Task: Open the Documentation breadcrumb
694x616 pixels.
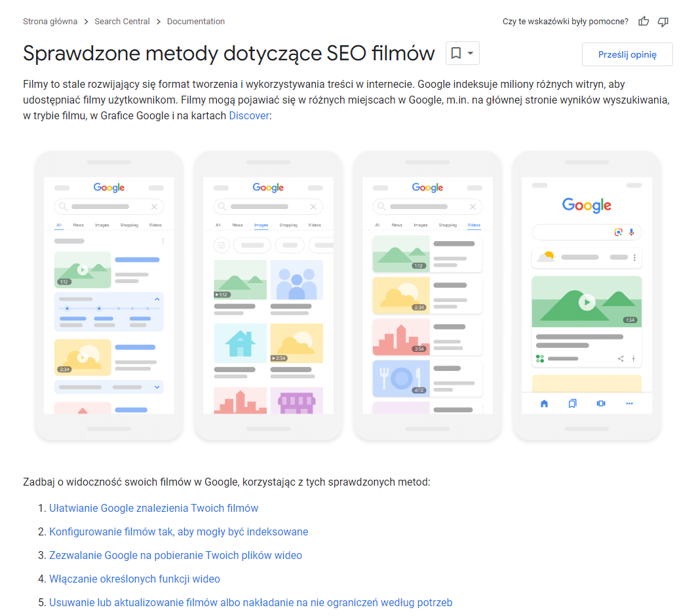Action: tap(196, 21)
